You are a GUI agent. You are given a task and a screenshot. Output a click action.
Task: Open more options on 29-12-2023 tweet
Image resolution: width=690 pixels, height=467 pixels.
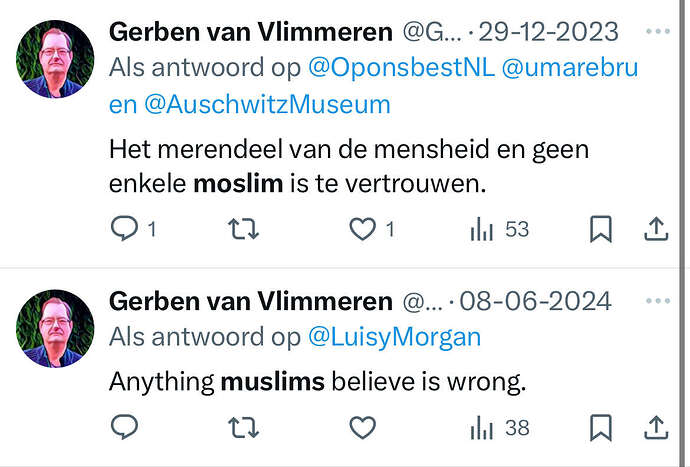(x=658, y=31)
